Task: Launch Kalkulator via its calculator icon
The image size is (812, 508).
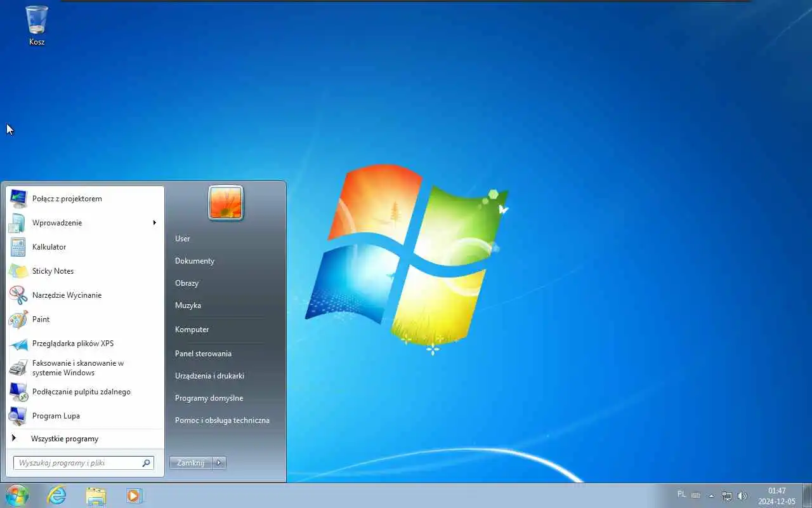Action: click(18, 247)
